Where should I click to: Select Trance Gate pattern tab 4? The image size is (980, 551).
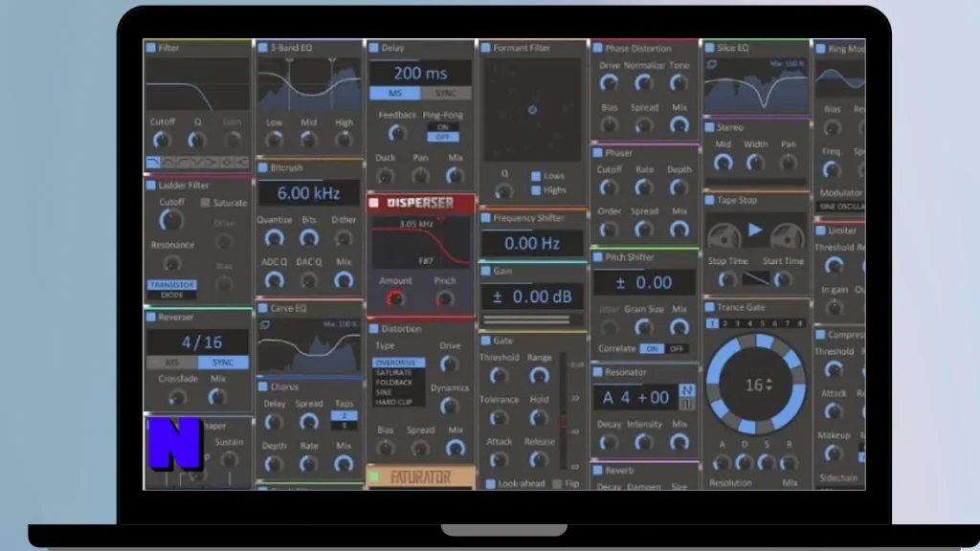750,323
